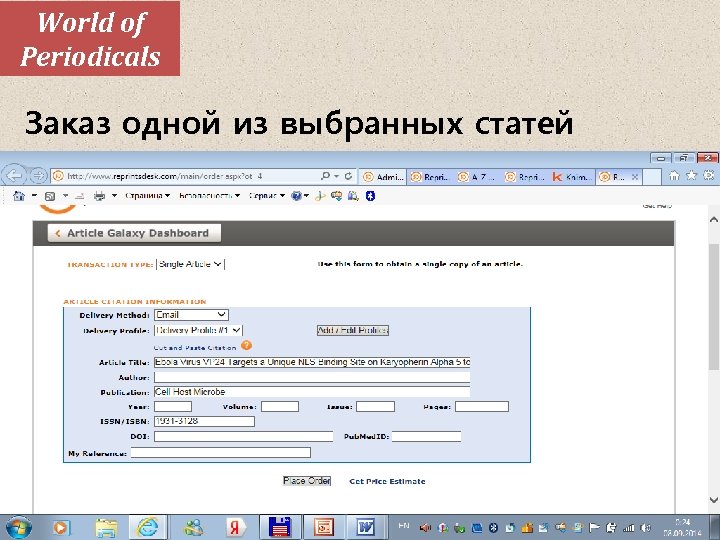Switch to the Admi... browser tab
This screenshot has height=540, width=720.
pos(383,177)
